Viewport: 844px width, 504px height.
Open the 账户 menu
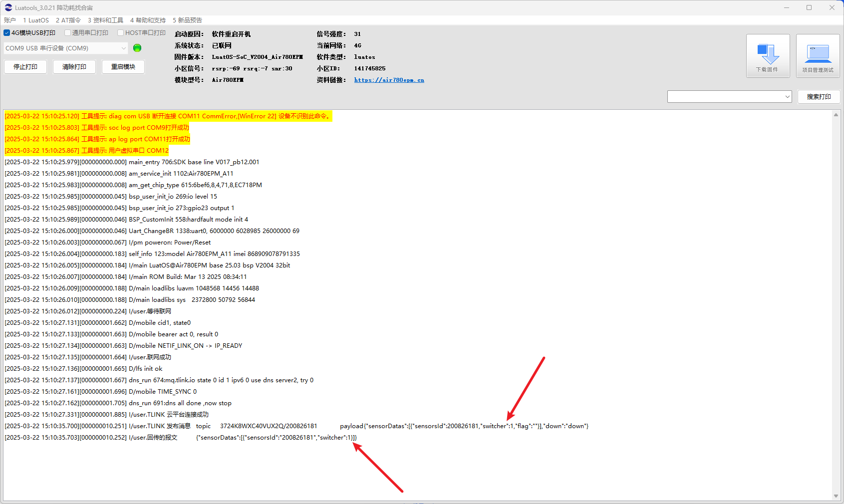click(x=10, y=20)
